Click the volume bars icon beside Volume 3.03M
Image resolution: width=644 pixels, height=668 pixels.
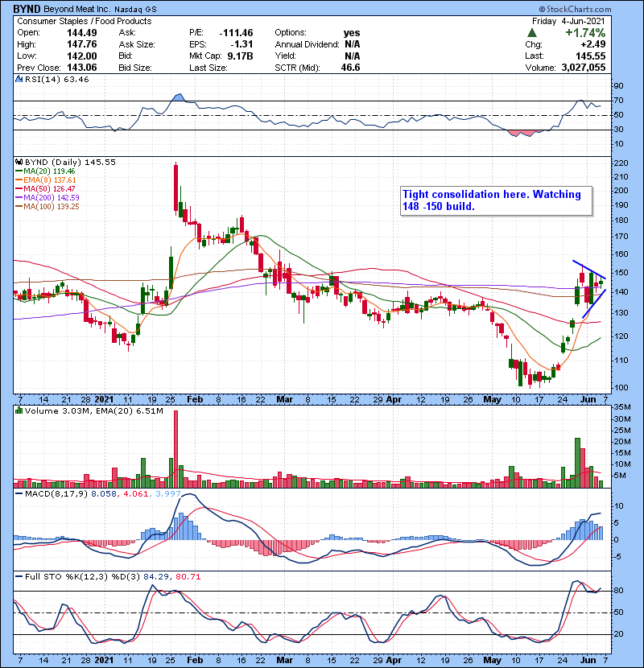coord(19,410)
